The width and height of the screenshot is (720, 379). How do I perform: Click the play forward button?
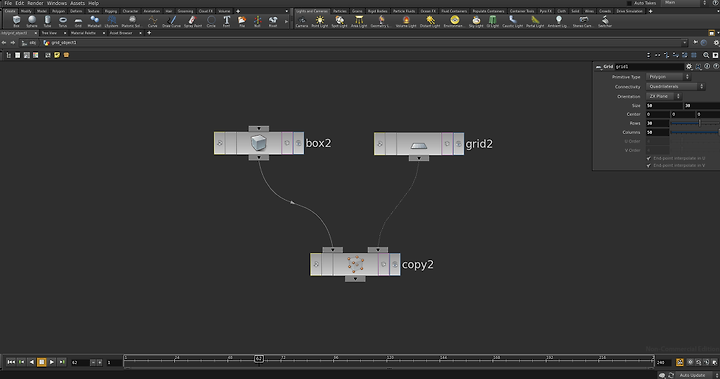pos(51,362)
